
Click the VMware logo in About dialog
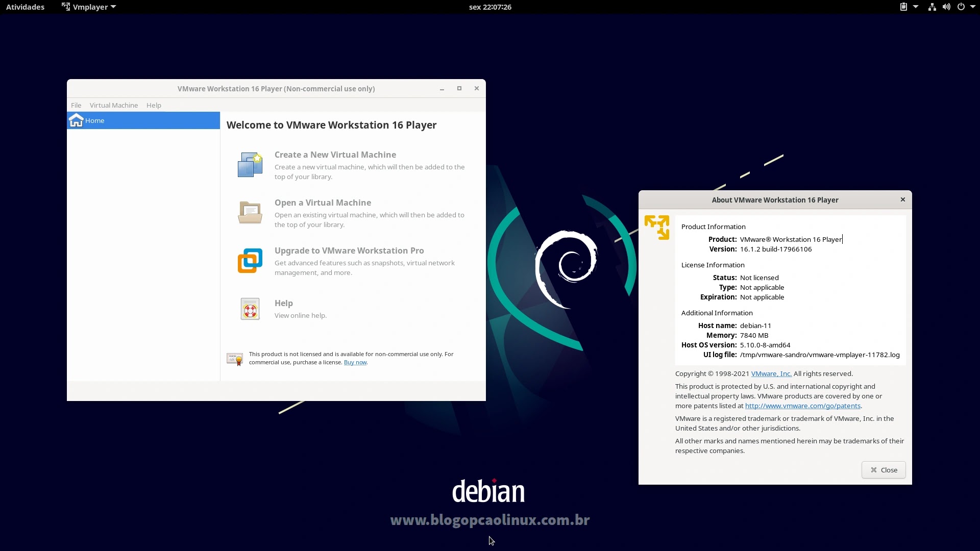coord(656,227)
